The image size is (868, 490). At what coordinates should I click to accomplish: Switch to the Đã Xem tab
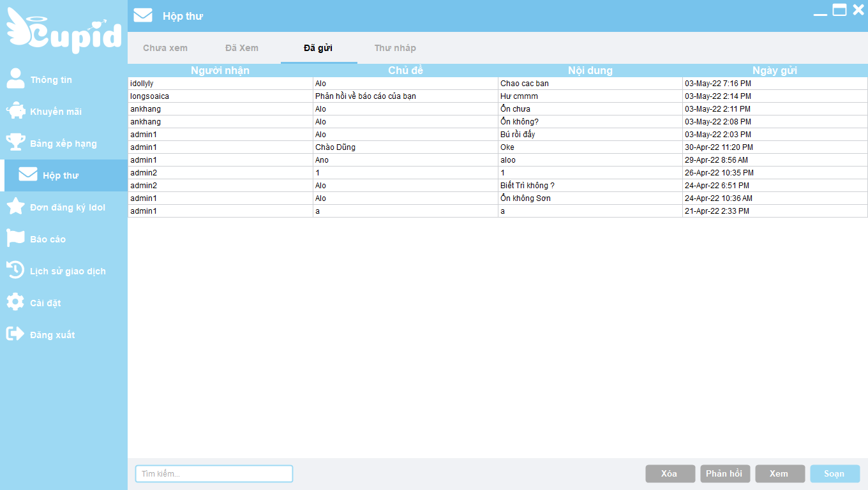tap(242, 48)
